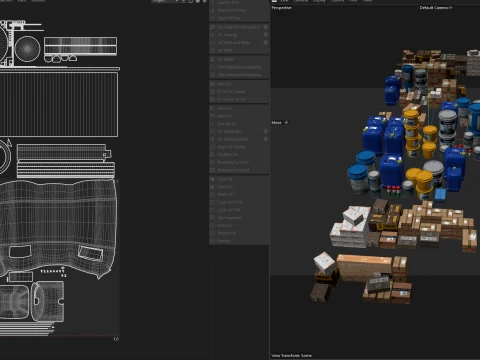Click Paste UV icon
Image resolution: width=480 pixels, height=360 pixels.
click(x=213, y=187)
